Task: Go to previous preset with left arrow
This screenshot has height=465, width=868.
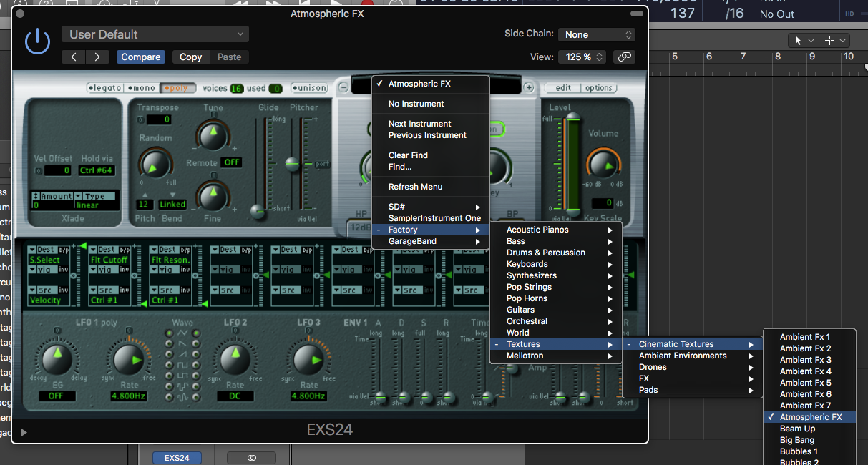Action: coord(73,57)
